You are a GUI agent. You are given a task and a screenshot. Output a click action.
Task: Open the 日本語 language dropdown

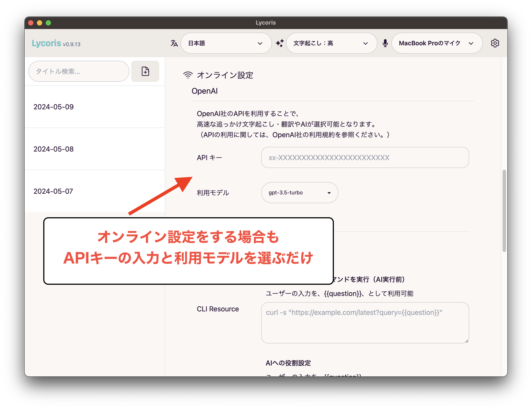click(226, 43)
